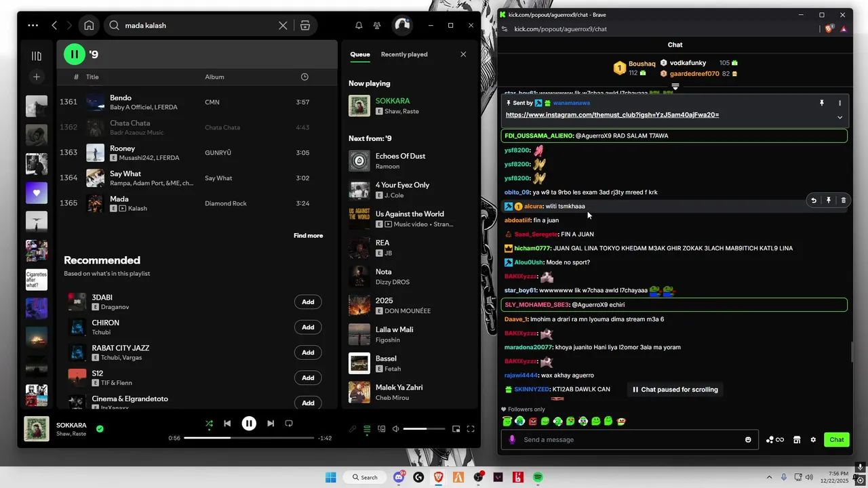The image size is (868, 488).
Task: Toggle the Queue view icon
Action: coord(367,429)
